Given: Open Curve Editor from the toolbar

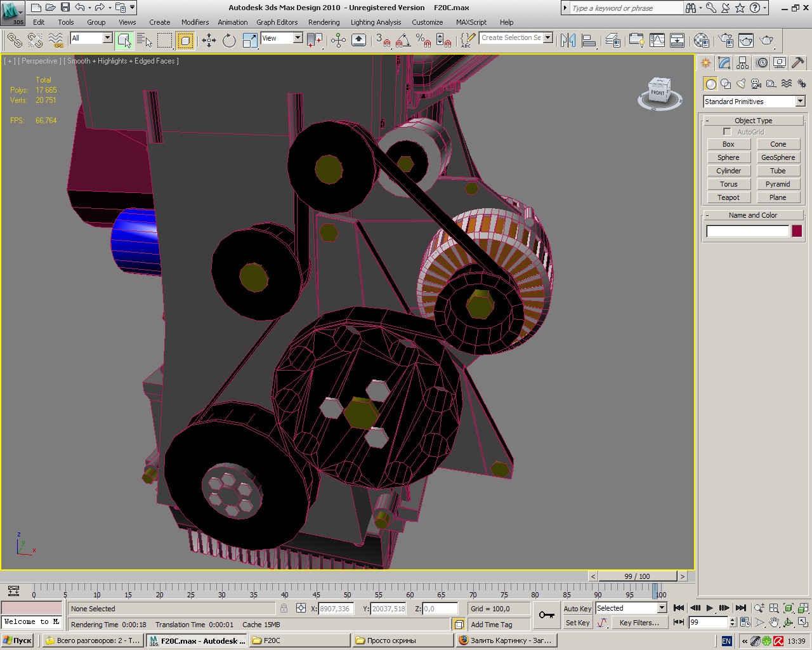Looking at the screenshot, I should point(657,41).
